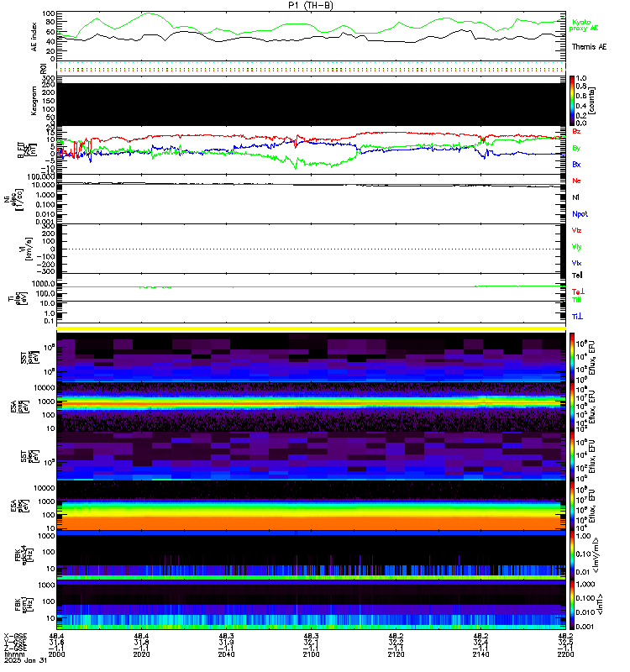This screenshot has width=630, height=672.
Task: Click the AE index axis label
Action: (x=34, y=37)
